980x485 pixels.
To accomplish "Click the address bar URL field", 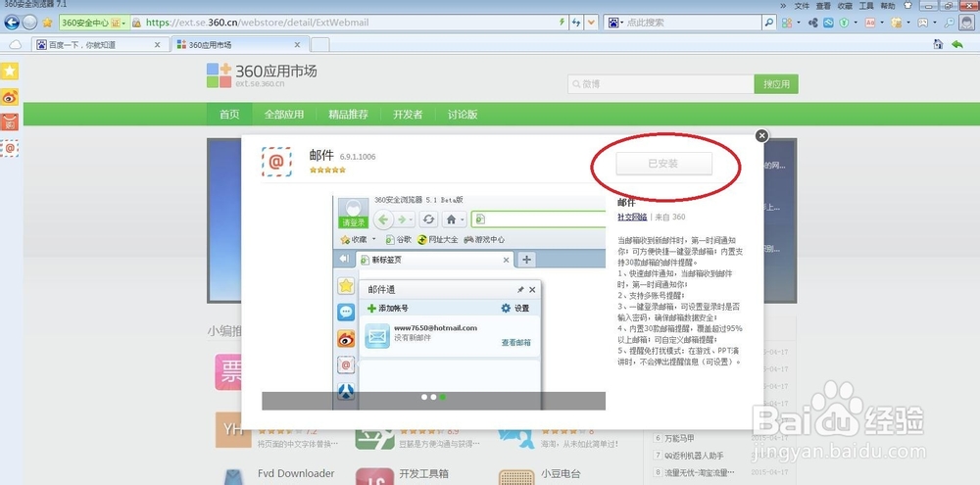I will 350,23.
